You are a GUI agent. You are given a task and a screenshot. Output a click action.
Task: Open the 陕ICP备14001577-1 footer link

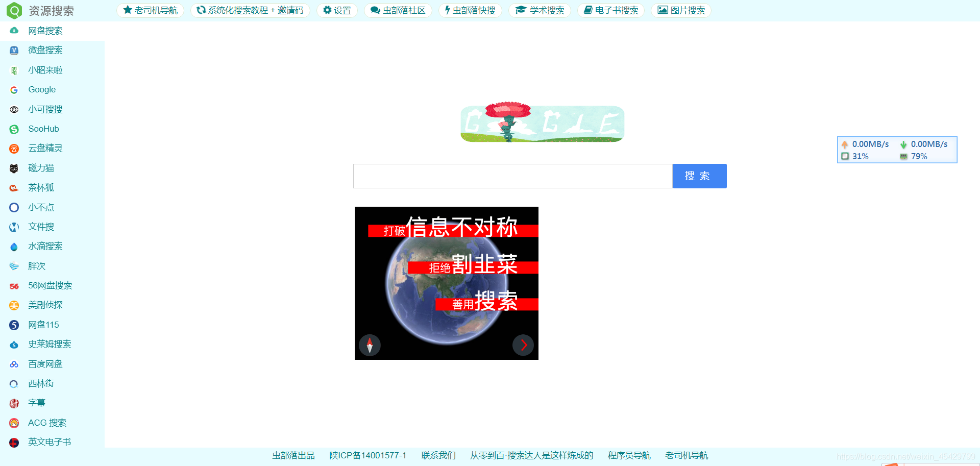(368, 455)
